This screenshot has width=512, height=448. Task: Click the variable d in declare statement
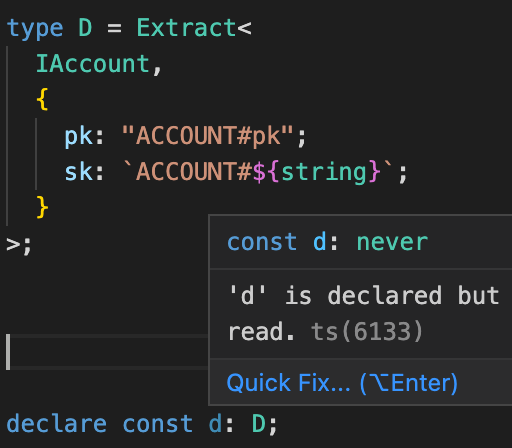pyautogui.click(x=215, y=423)
